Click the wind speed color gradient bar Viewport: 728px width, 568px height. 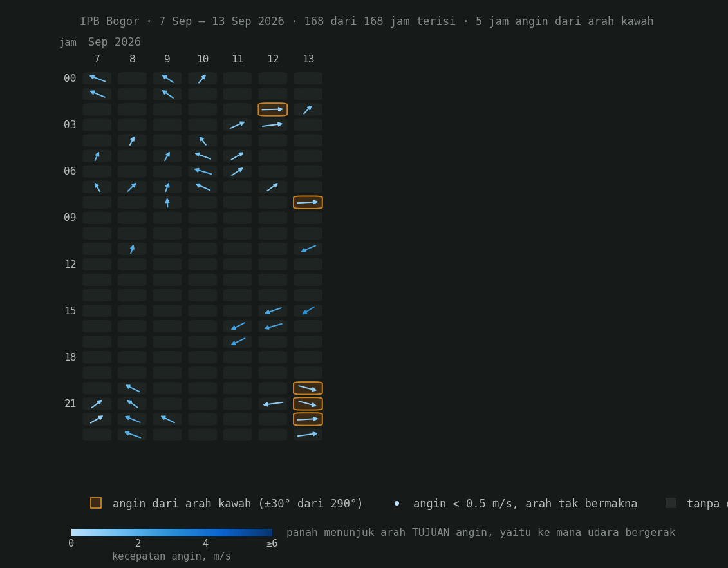tap(172, 532)
